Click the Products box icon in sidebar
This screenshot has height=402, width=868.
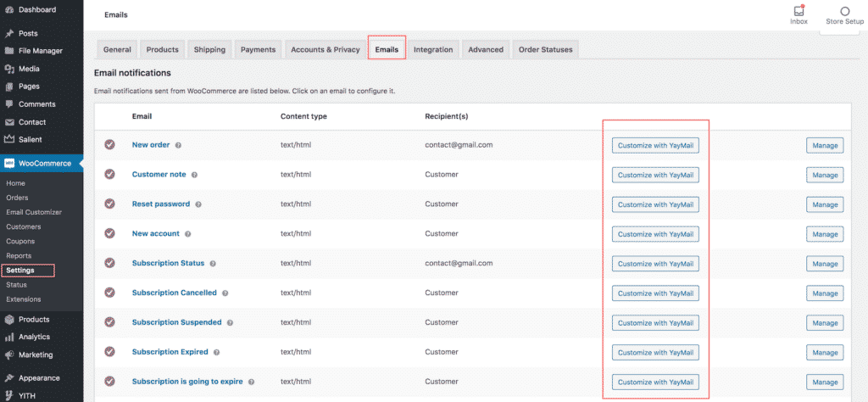pos(8,320)
